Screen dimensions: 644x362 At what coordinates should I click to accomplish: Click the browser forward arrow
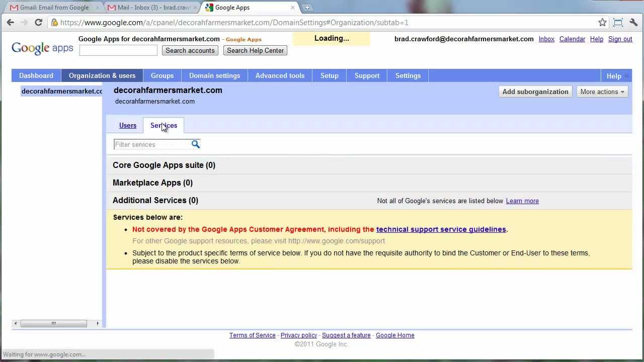coord(24,22)
